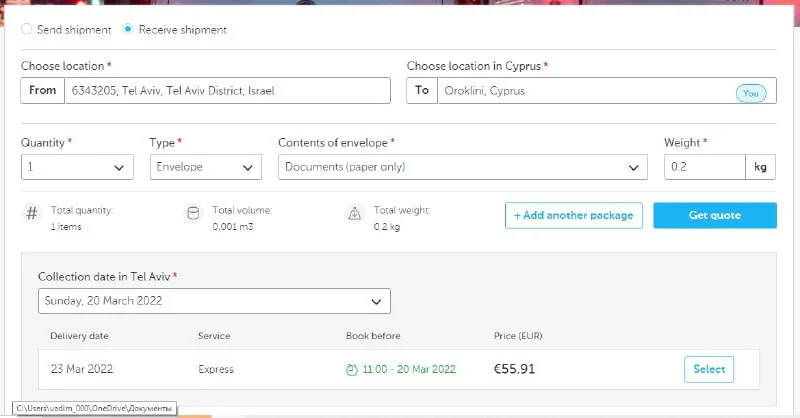This screenshot has height=418, width=800.
Task: Click Add another package button
Action: pos(573,215)
